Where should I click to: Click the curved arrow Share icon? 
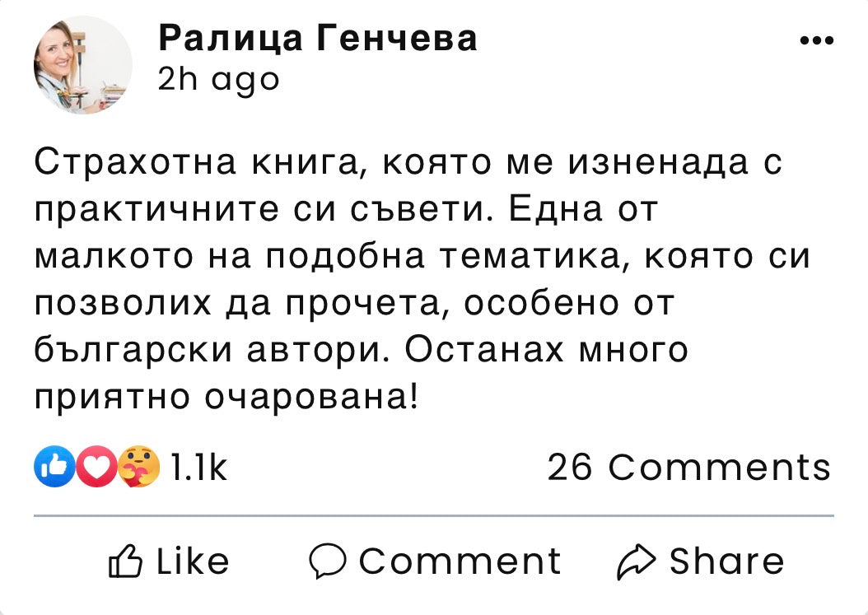pyautogui.click(x=637, y=561)
